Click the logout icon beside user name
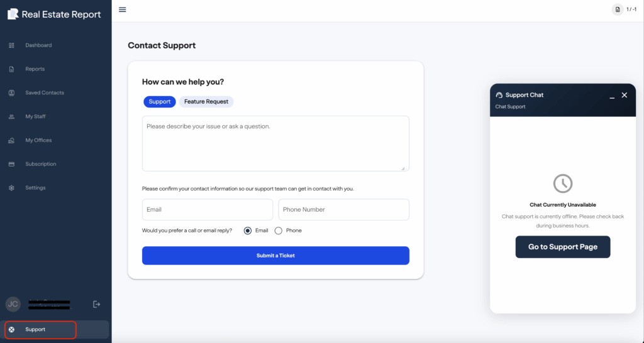The image size is (644, 343). [96, 304]
